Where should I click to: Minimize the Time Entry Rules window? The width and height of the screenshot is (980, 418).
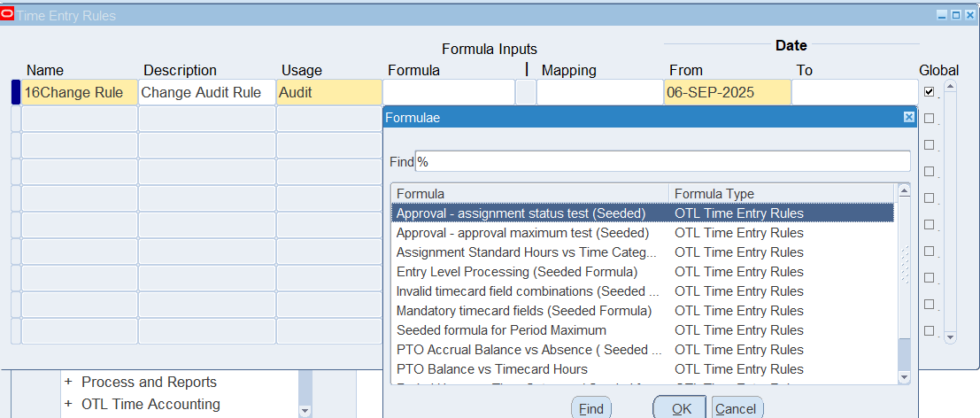coord(943,15)
